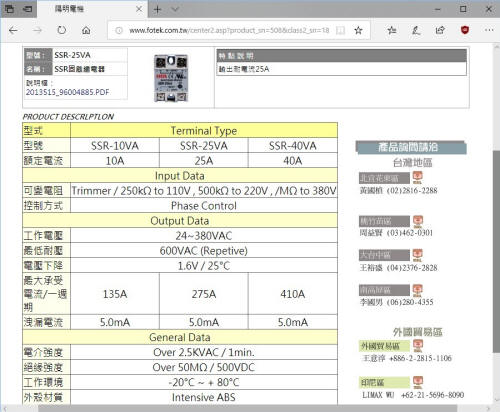Viewport: 500px width, 412px height.
Task: Open the browser home page
Action: coord(86,30)
